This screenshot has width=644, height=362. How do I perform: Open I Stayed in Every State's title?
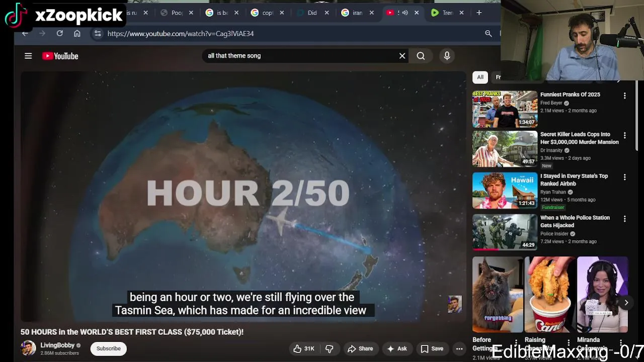pos(574,180)
